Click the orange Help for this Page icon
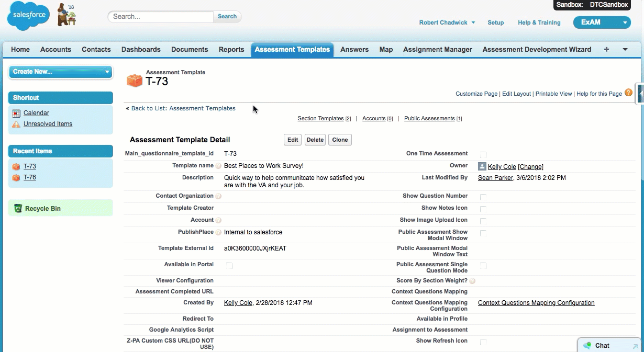644x352 pixels. pyautogui.click(x=628, y=93)
